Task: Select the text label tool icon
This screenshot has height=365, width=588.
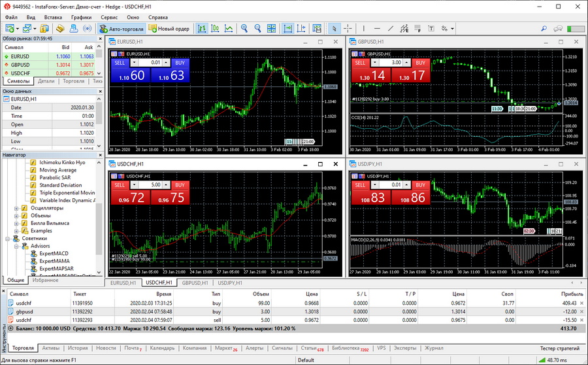Action: (x=433, y=29)
